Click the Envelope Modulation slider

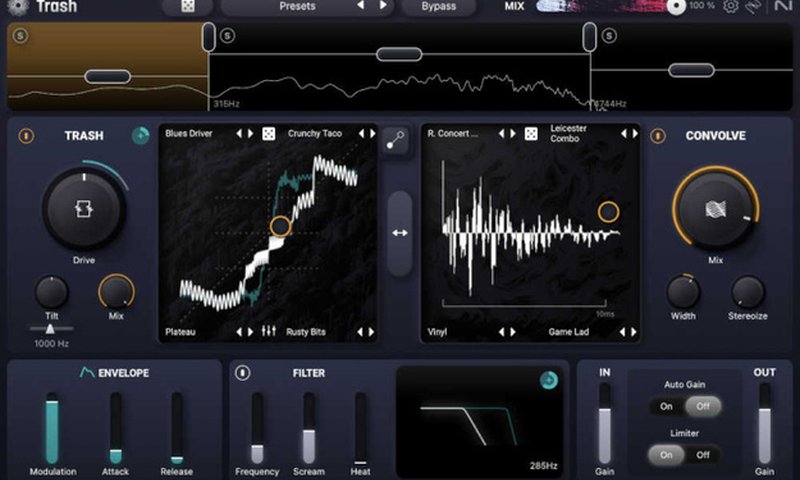(52, 428)
